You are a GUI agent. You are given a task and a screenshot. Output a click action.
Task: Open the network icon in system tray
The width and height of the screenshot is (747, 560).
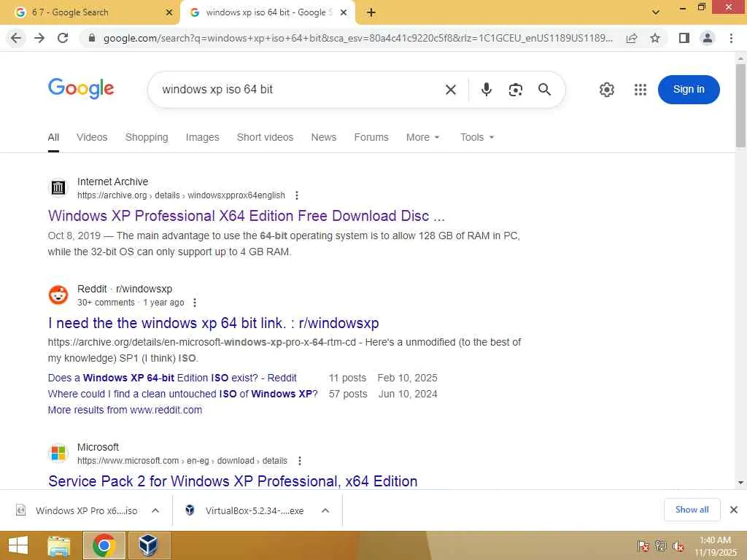point(661,546)
